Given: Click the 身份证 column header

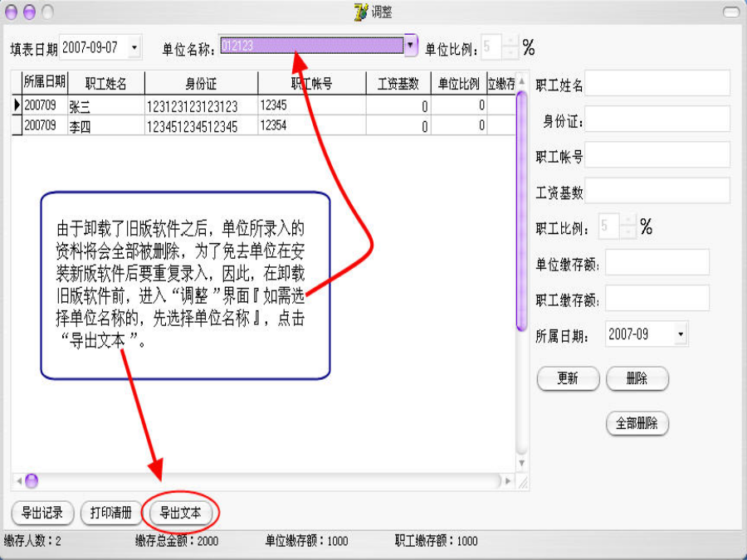Looking at the screenshot, I should coord(201,83).
